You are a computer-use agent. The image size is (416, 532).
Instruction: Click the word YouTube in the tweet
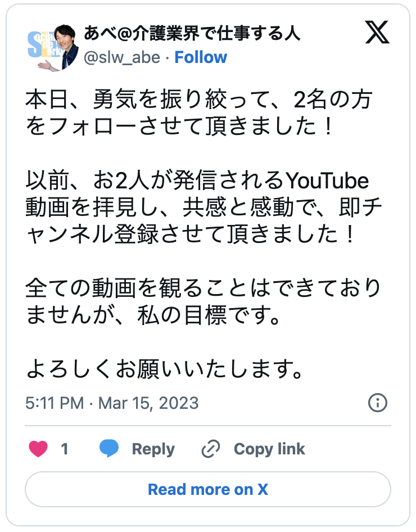point(328,182)
